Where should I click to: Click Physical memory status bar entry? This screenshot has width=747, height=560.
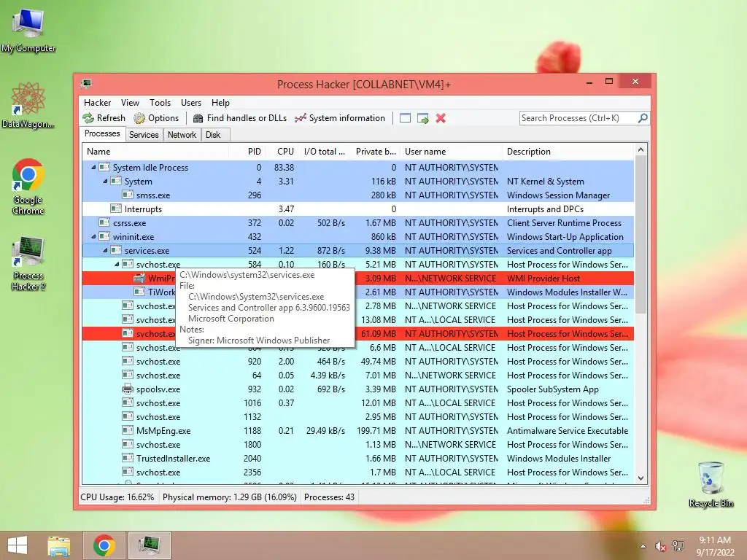230,497
